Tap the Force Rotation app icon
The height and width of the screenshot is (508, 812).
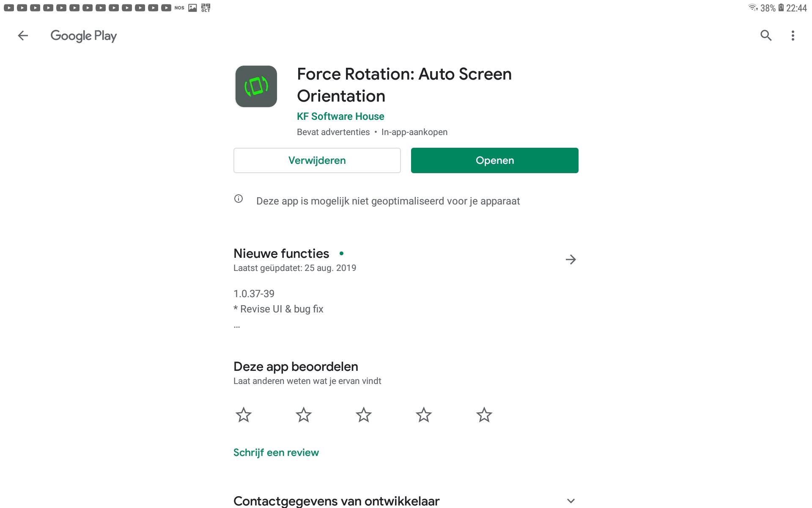[x=256, y=86]
